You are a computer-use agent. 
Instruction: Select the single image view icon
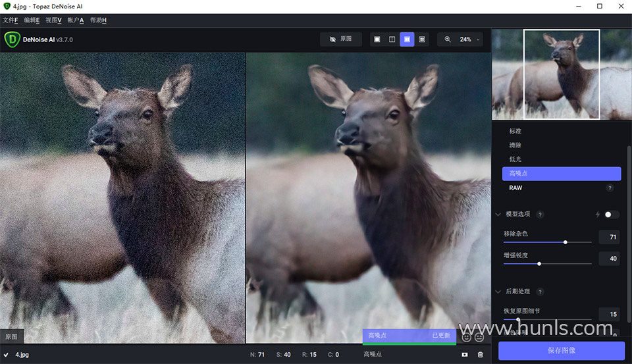click(377, 39)
